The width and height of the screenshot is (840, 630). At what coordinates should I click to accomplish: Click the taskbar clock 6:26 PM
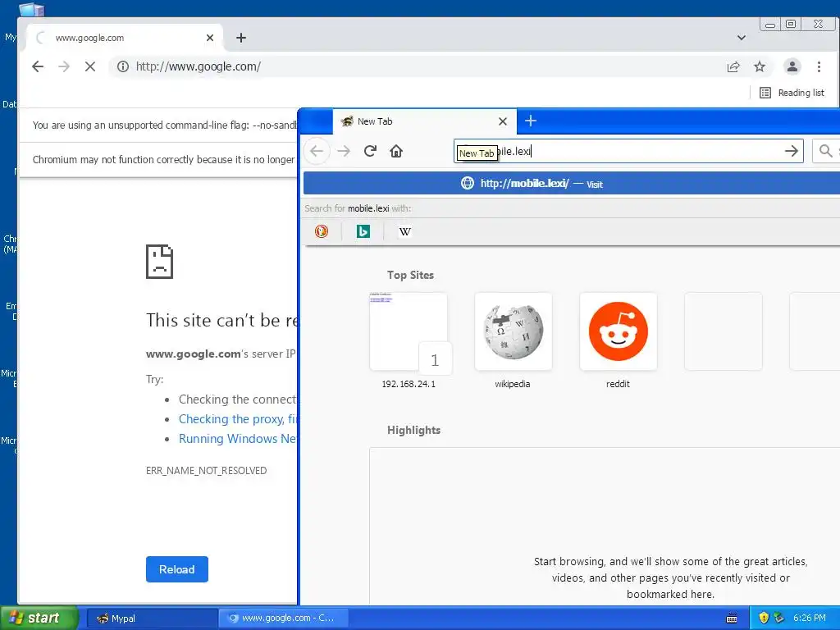pyautogui.click(x=810, y=619)
